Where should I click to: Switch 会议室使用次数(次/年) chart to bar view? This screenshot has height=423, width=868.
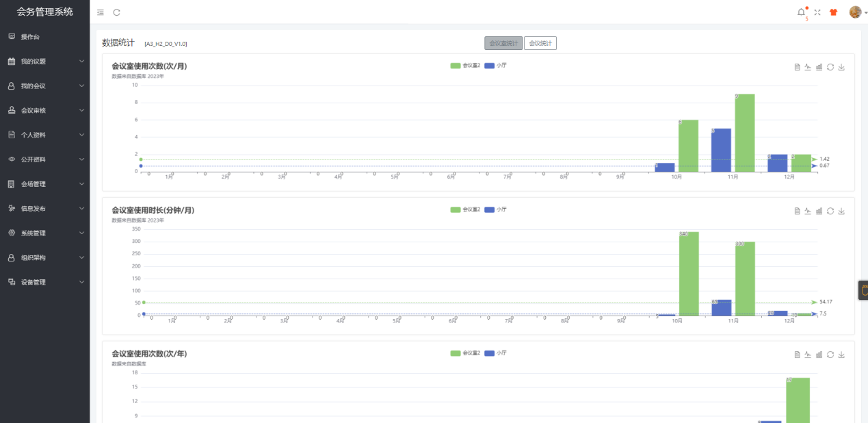(x=819, y=355)
